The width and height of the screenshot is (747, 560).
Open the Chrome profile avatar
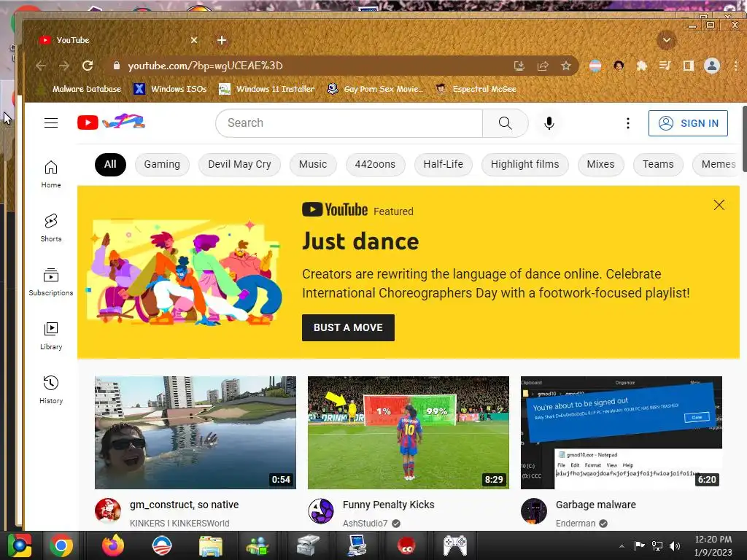[x=712, y=66]
